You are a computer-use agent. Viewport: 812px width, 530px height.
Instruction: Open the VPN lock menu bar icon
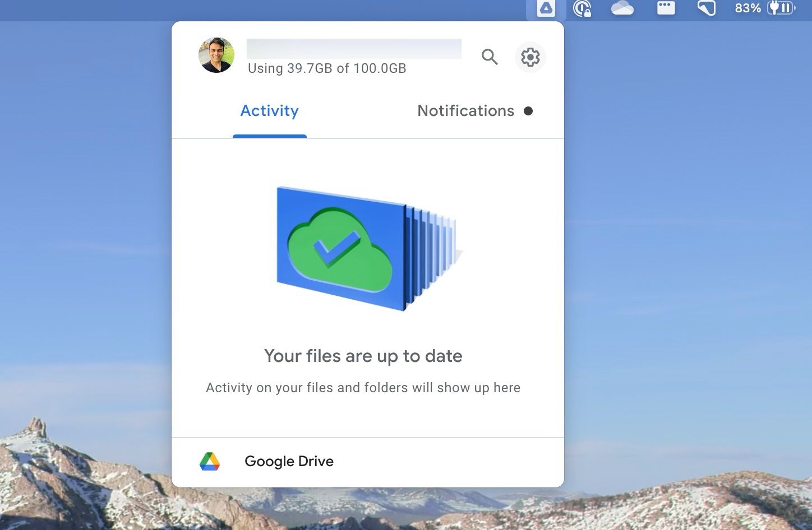point(583,8)
